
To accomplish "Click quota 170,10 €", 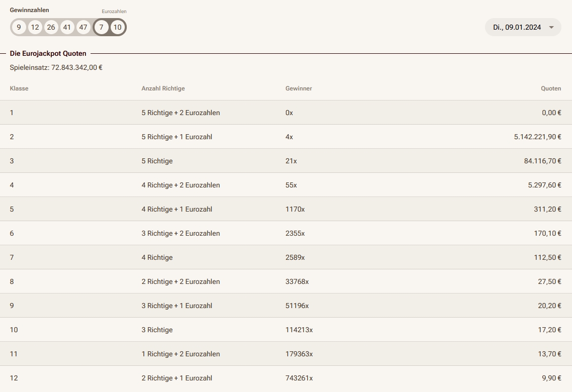I will pyautogui.click(x=547, y=234).
